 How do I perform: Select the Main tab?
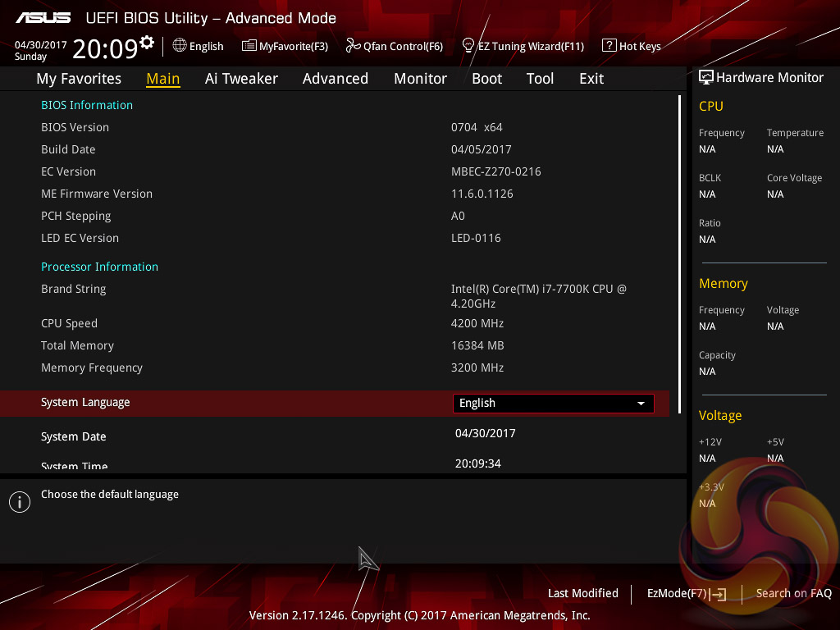(x=163, y=79)
